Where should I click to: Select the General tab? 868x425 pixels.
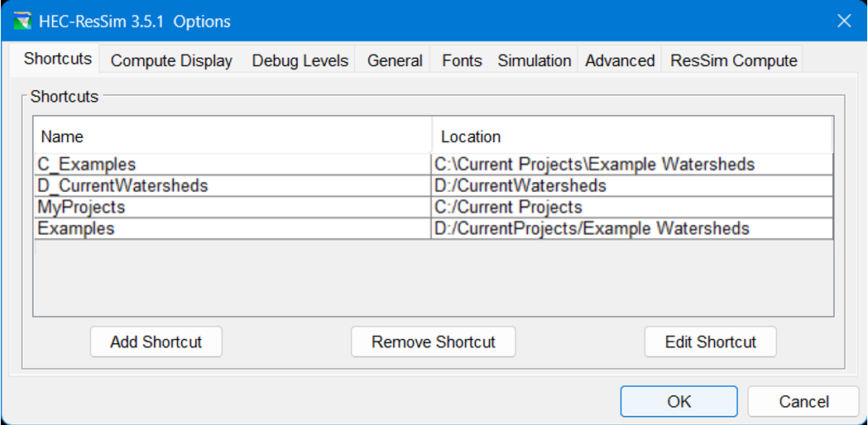(395, 60)
